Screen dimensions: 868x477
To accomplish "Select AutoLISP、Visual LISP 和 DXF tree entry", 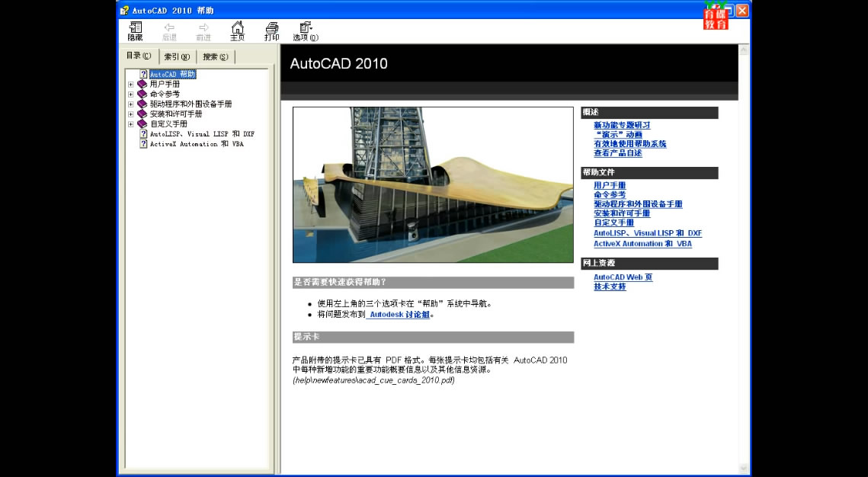I will (202, 134).
